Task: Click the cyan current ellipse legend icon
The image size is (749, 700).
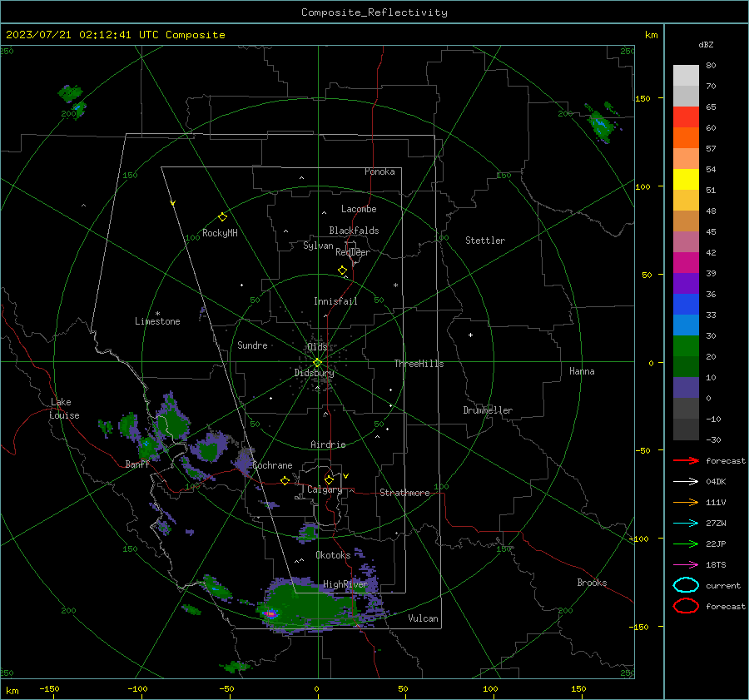Action: (x=686, y=585)
